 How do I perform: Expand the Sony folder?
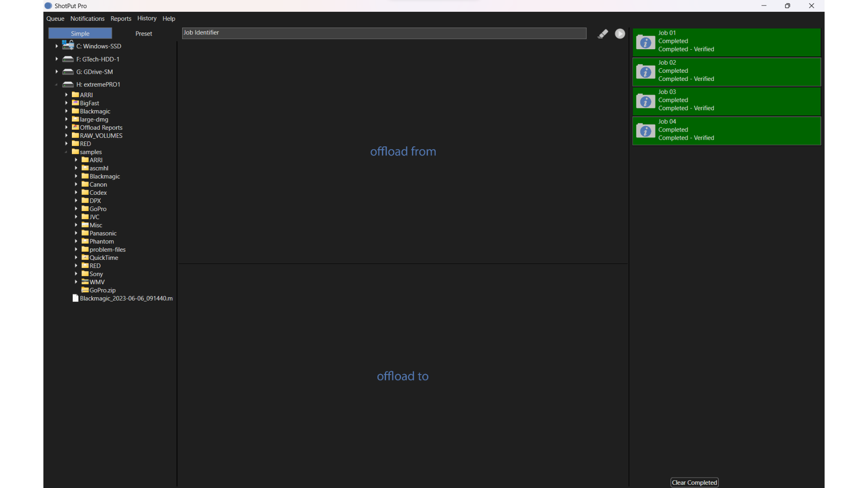pos(76,274)
